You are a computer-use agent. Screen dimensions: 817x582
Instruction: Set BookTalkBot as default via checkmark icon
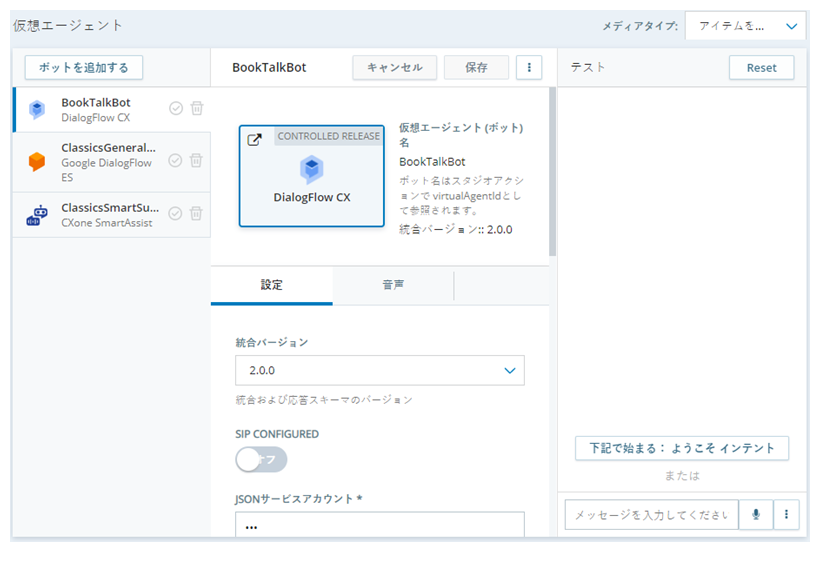coord(176,108)
